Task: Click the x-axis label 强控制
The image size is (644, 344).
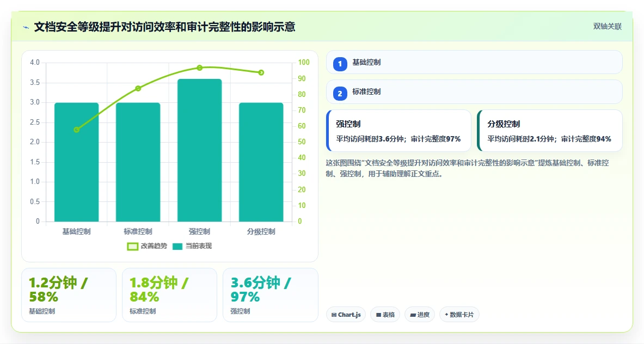Action: tap(200, 231)
